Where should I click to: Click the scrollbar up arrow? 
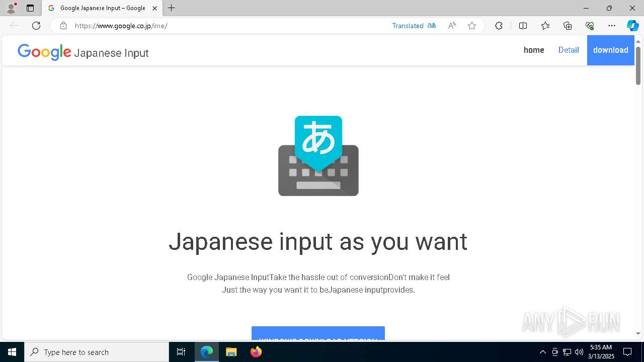[x=638, y=41]
